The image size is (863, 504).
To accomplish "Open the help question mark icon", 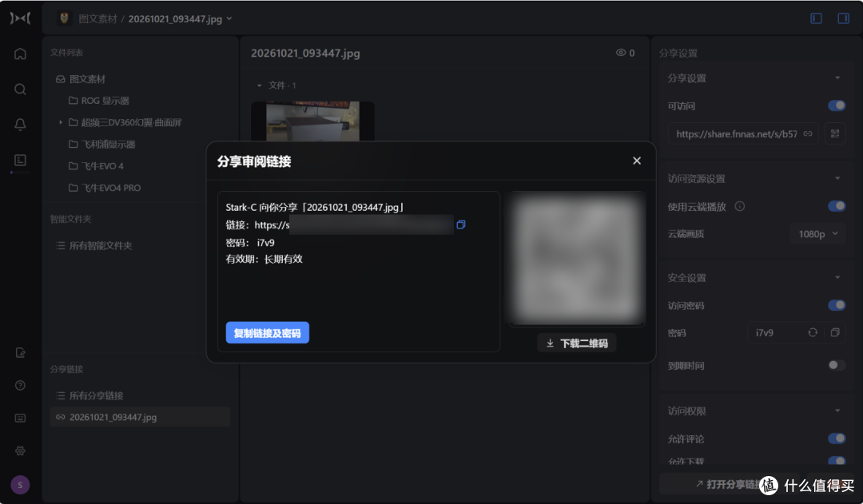I will click(20, 385).
